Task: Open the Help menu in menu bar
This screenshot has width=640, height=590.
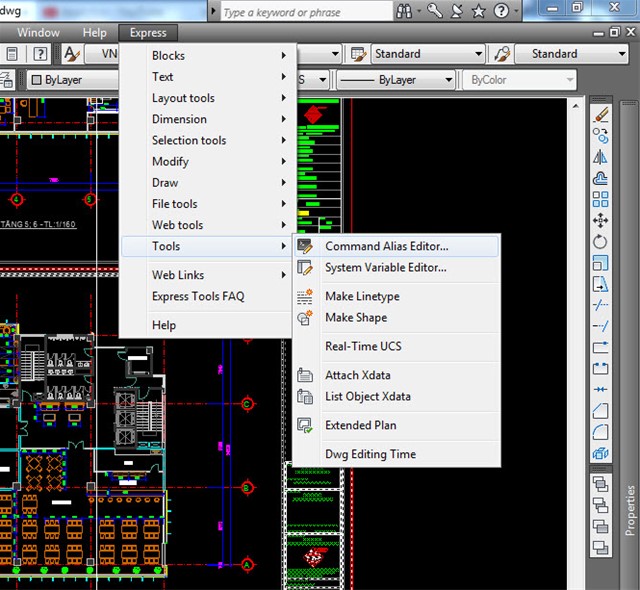Action: (94, 33)
